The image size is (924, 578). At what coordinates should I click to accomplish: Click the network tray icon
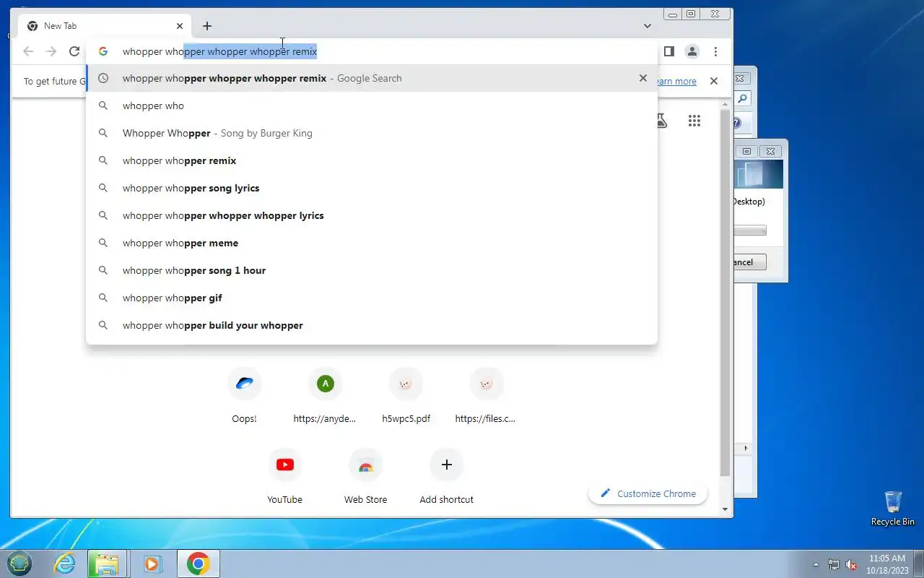coord(834,564)
